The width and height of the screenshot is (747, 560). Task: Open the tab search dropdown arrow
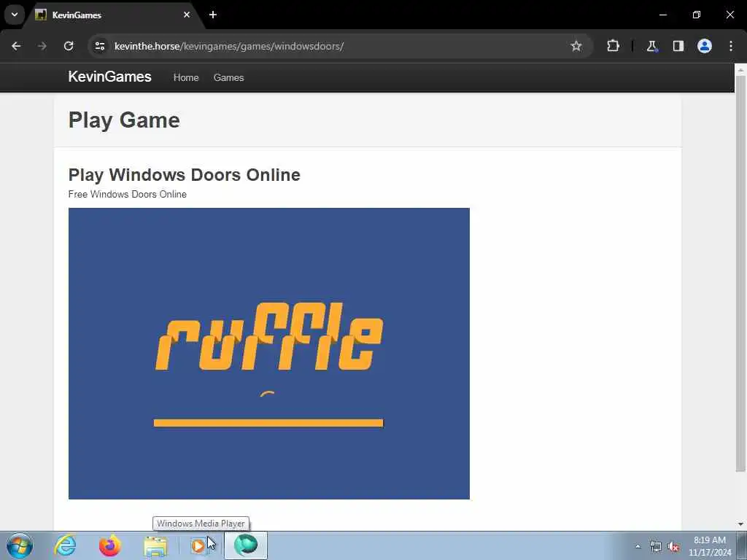click(x=15, y=15)
